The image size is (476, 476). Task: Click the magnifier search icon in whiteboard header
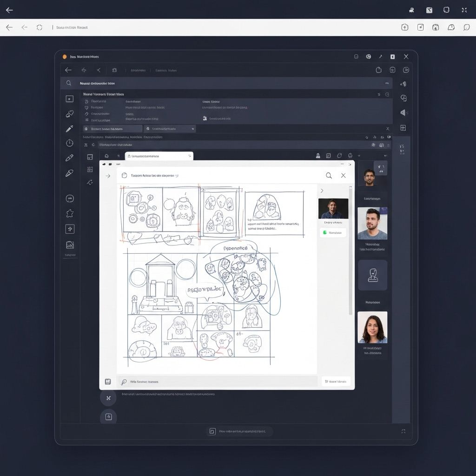pyautogui.click(x=329, y=175)
